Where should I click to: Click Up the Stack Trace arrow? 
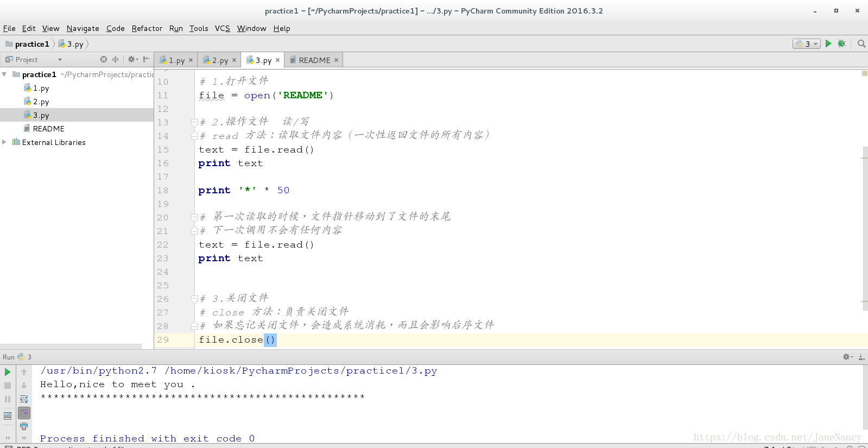pyautogui.click(x=24, y=372)
